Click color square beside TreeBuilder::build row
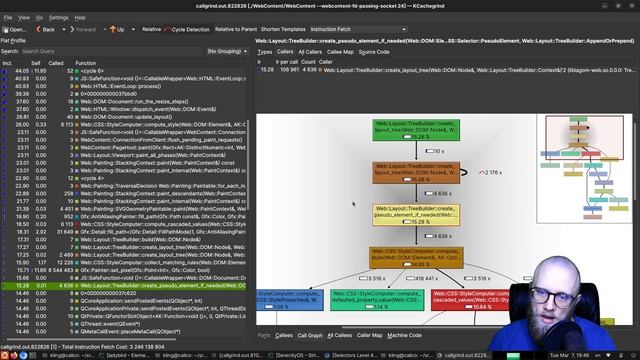This screenshot has width=640, height=360. [x=77, y=240]
